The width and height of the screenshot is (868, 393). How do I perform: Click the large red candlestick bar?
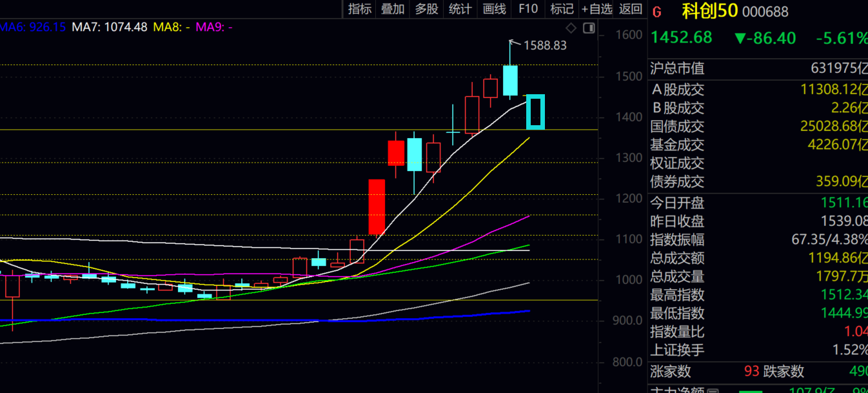click(x=377, y=207)
